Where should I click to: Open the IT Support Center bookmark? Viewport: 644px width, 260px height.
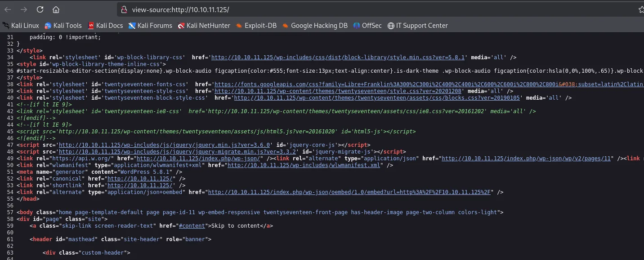click(418, 26)
